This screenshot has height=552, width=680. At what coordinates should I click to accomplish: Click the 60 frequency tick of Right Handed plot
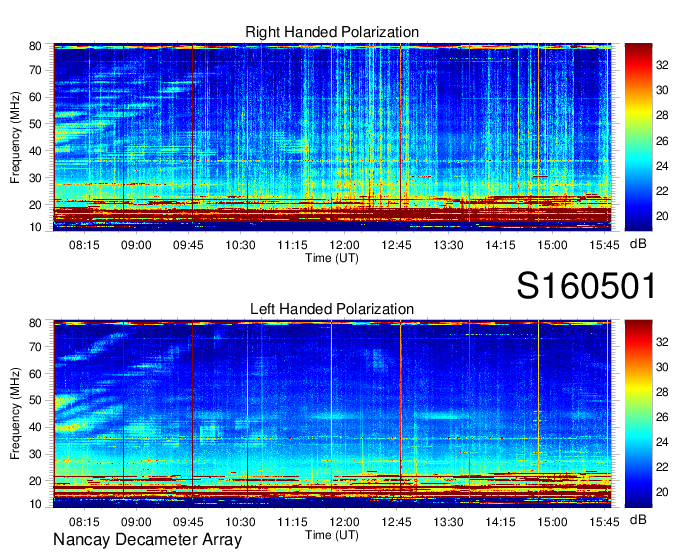coord(35,97)
